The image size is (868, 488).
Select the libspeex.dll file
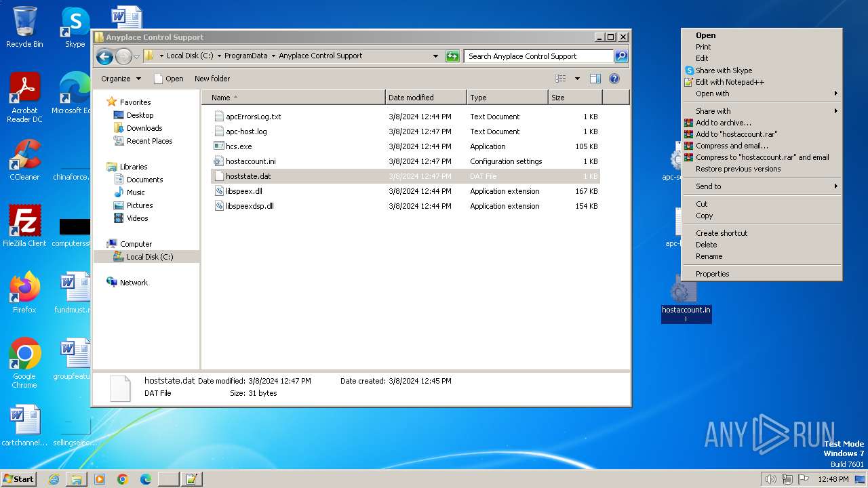[243, 191]
